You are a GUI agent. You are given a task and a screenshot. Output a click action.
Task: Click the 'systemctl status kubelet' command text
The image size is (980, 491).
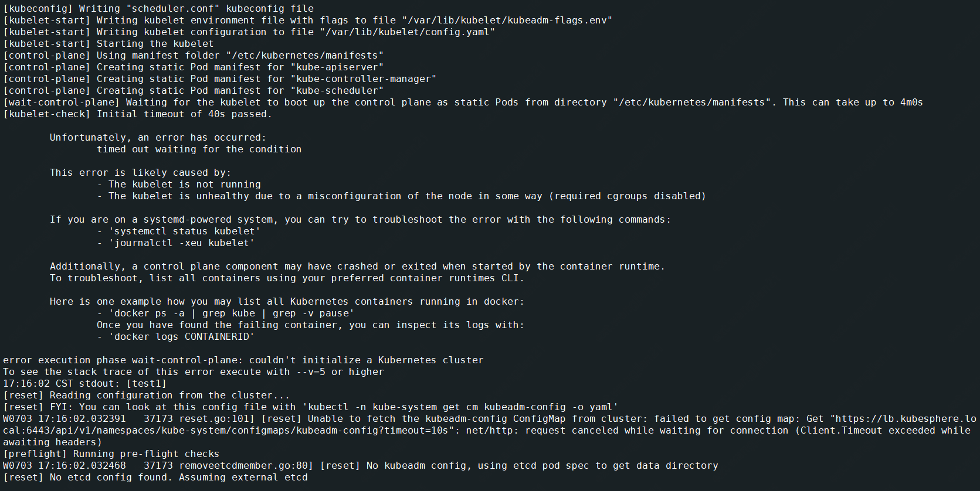185,231
